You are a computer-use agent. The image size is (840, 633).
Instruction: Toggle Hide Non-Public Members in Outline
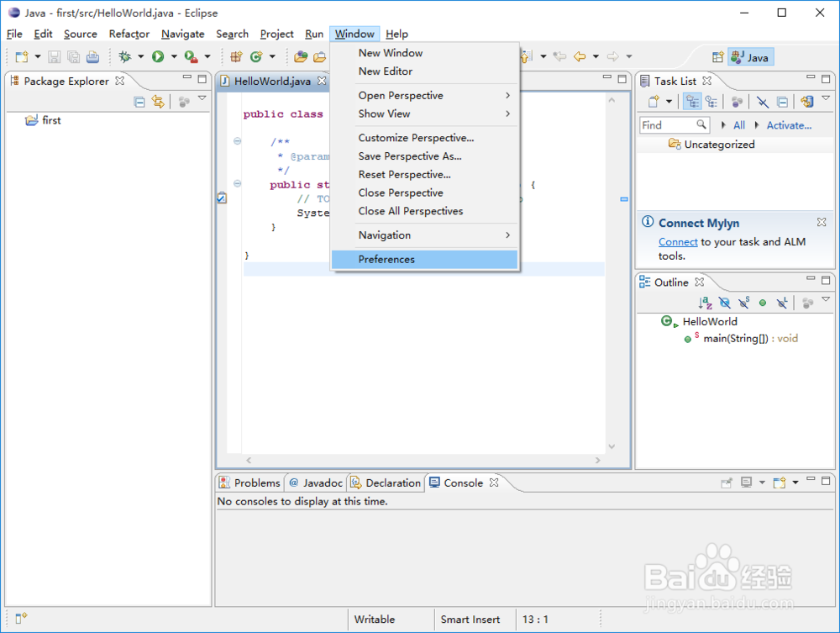pos(763,303)
